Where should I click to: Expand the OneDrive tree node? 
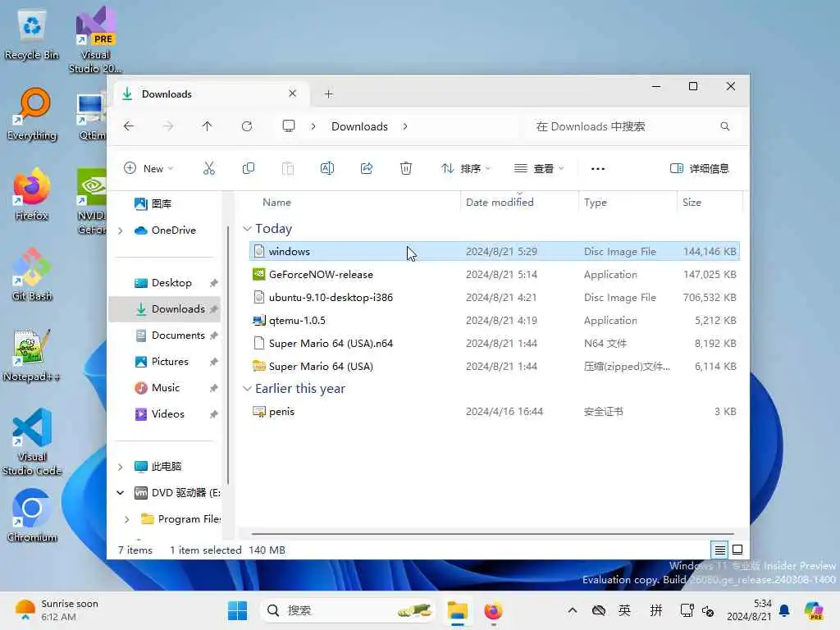[121, 231]
